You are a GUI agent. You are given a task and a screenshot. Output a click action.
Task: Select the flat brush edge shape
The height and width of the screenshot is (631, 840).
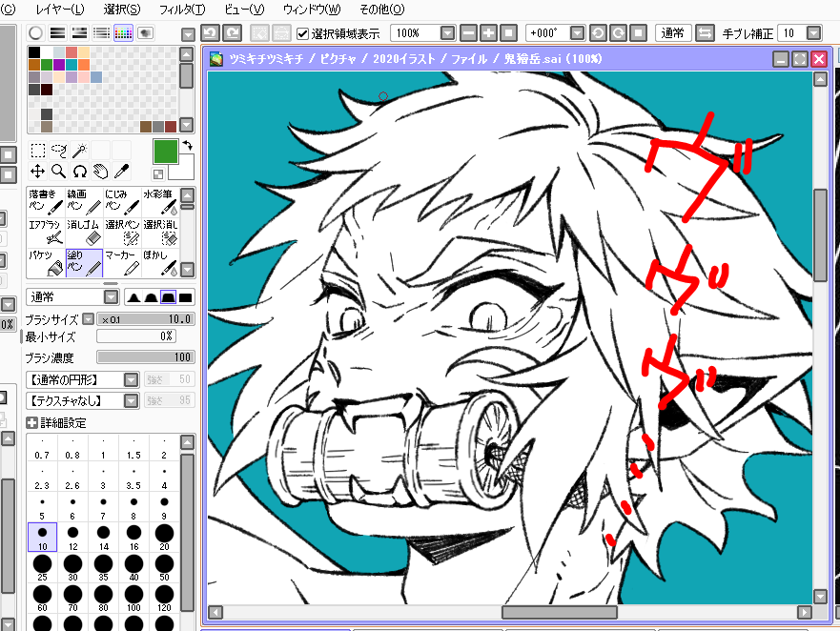point(185,296)
